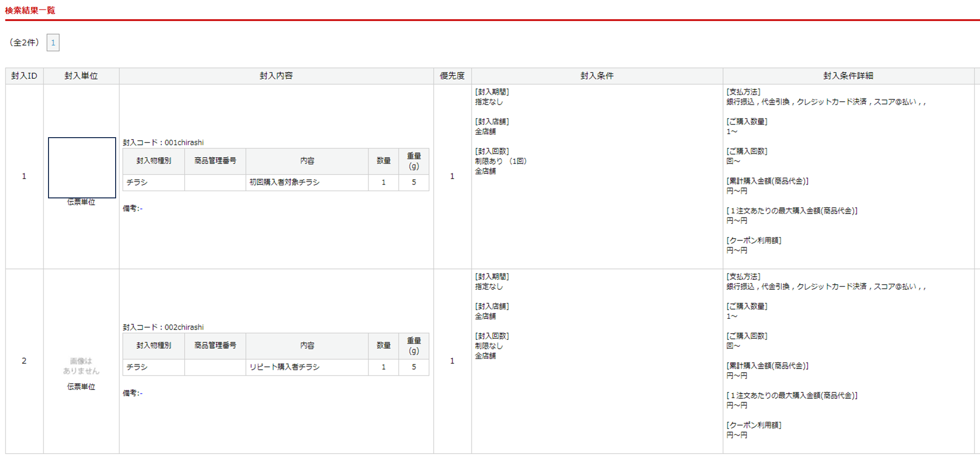Click the 封入条件詳細 column header
This screenshot has width=980, height=458.
tap(848, 76)
